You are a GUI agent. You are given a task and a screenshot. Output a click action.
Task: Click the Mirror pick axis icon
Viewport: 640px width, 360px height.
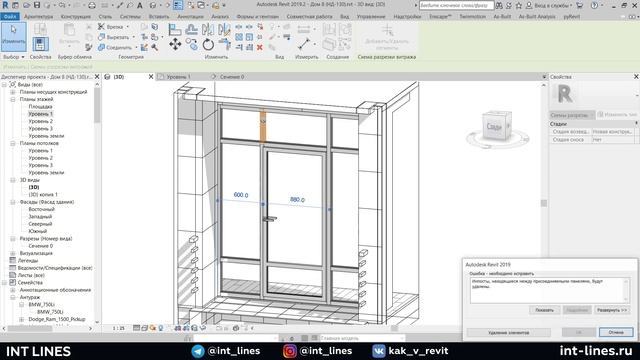tap(208, 29)
